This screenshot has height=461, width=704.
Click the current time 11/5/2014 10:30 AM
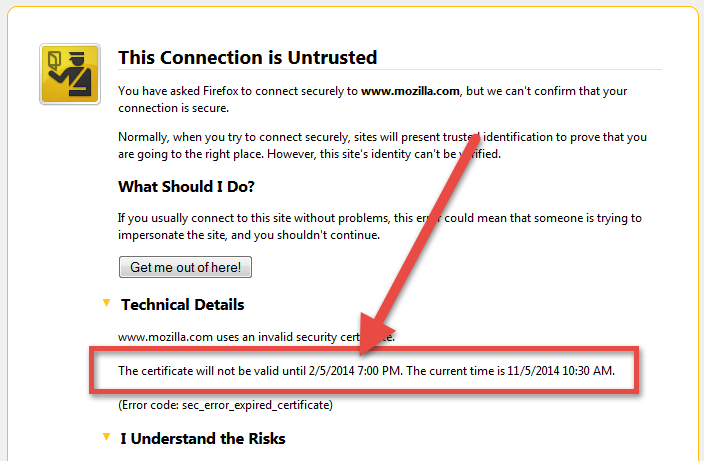pos(560,371)
